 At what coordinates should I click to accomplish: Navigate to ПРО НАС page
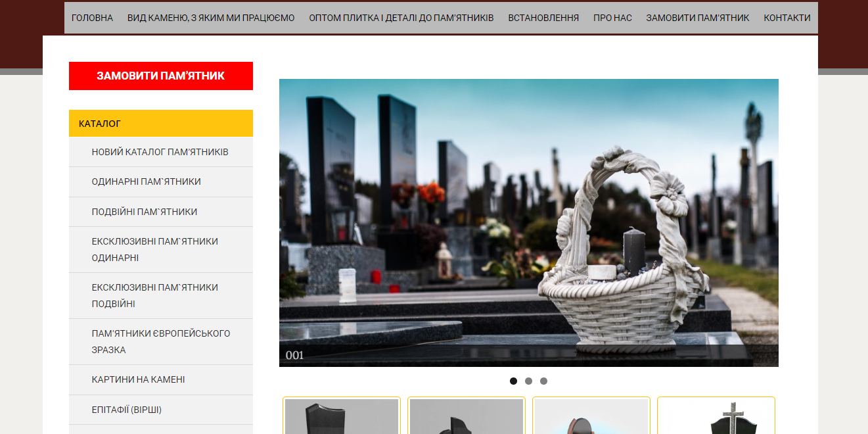pos(612,18)
